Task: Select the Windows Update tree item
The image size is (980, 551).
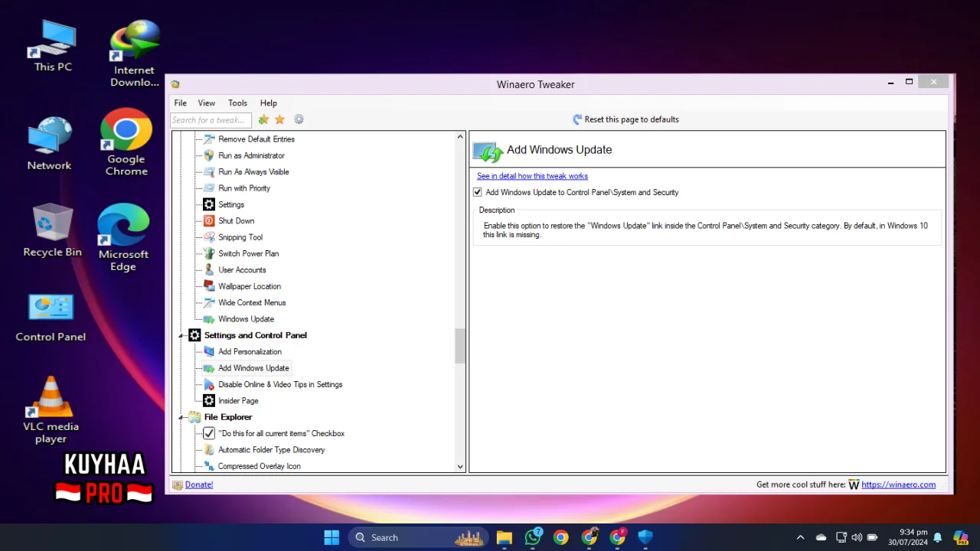Action: click(x=246, y=319)
